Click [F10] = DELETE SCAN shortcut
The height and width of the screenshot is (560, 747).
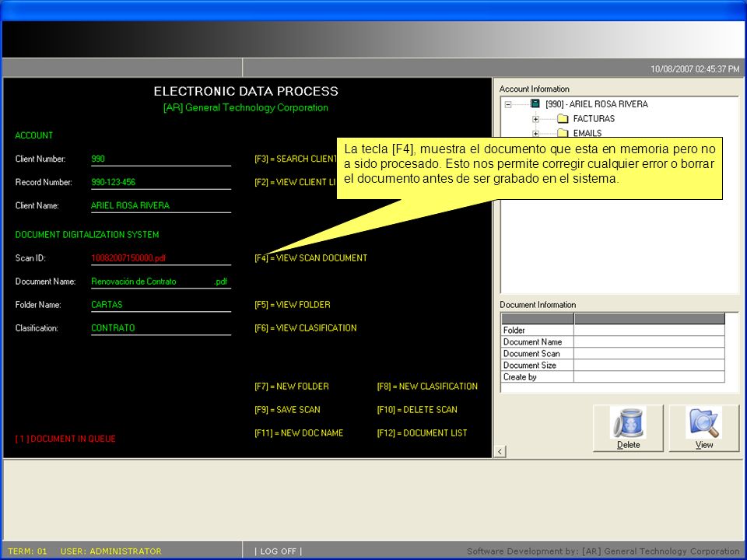tap(417, 410)
